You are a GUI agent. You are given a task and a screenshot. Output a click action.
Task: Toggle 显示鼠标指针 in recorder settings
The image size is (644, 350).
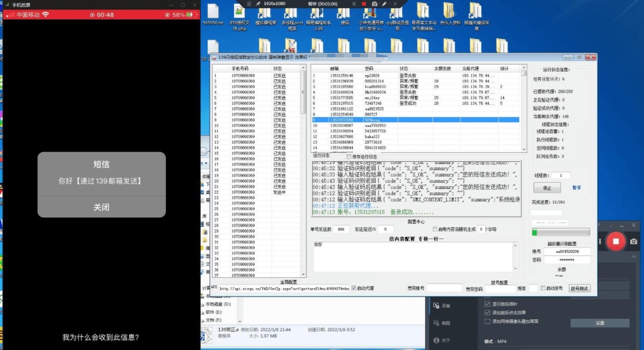tap(487, 304)
